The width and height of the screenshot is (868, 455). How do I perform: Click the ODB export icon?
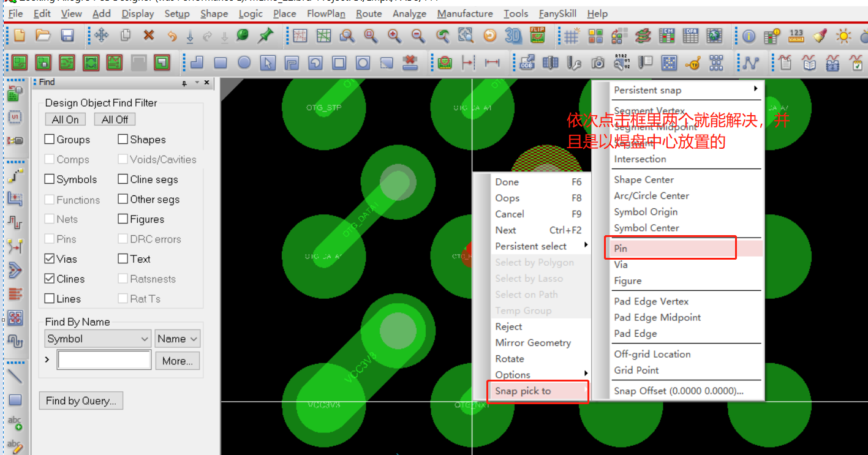coord(527,62)
